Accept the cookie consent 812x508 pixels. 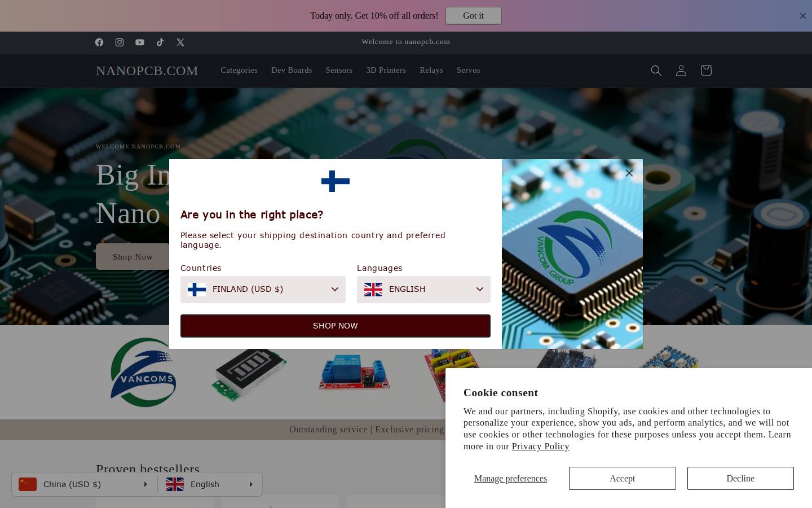point(623,478)
